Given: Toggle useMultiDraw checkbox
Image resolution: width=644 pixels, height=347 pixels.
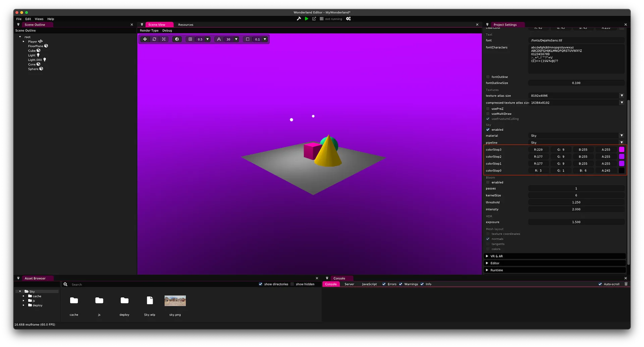Looking at the screenshot, I should 488,114.
